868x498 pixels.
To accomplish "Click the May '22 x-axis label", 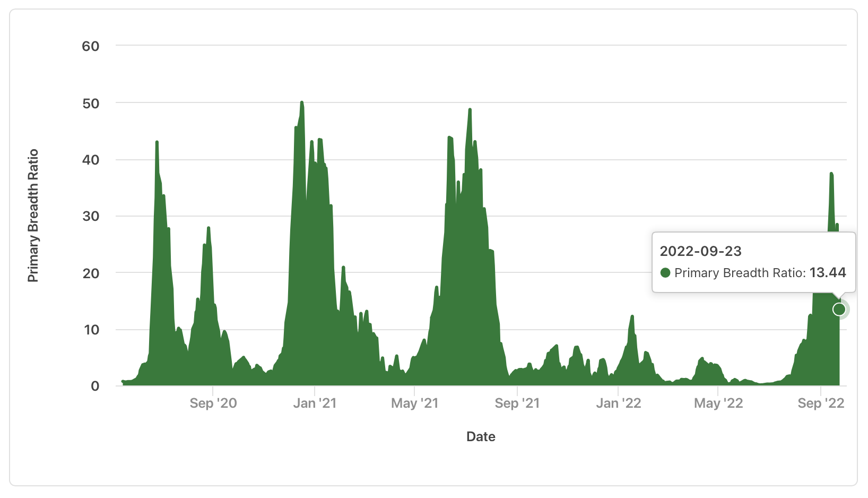I will (x=718, y=403).
